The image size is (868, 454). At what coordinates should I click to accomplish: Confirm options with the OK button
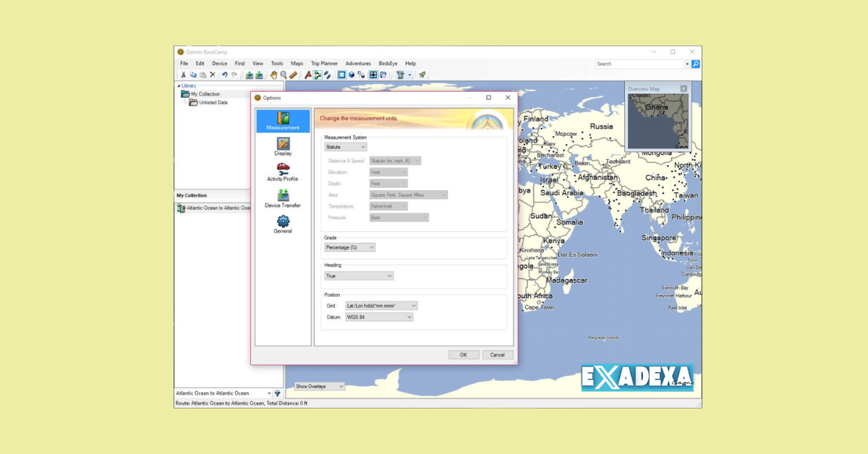point(464,354)
